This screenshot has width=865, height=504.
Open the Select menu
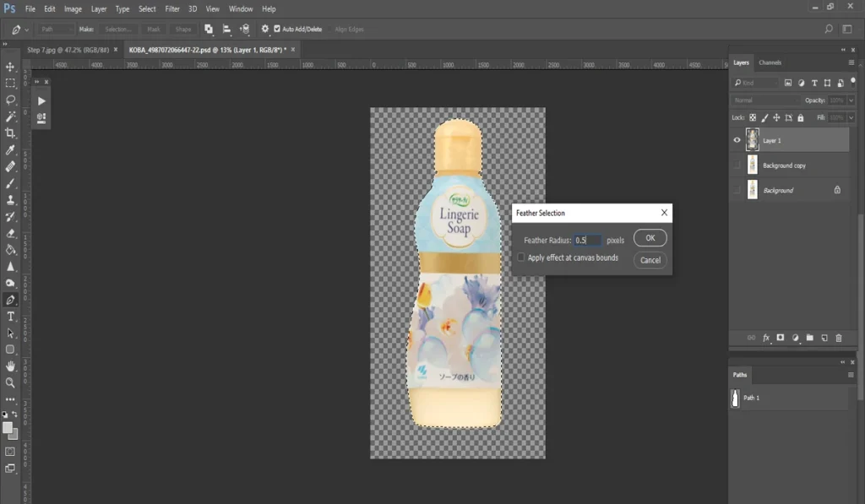pos(147,8)
